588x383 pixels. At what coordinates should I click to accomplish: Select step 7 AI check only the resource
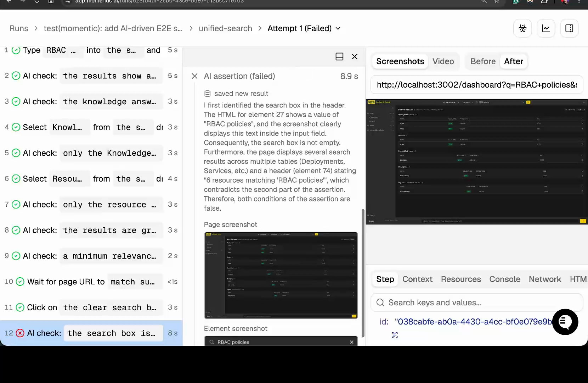(x=91, y=205)
